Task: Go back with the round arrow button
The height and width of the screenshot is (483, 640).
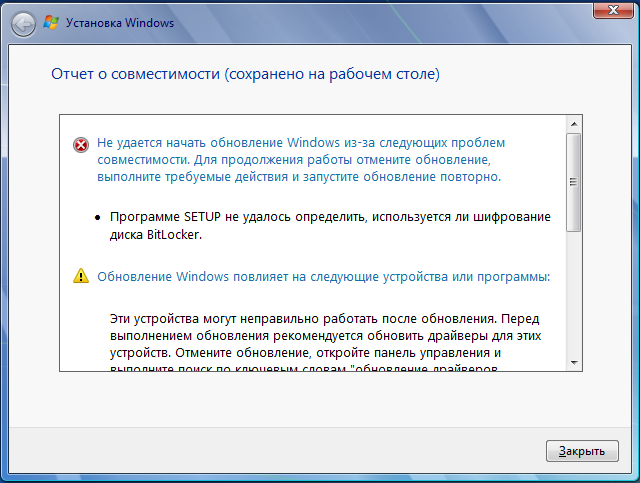Action: pyautogui.click(x=23, y=24)
